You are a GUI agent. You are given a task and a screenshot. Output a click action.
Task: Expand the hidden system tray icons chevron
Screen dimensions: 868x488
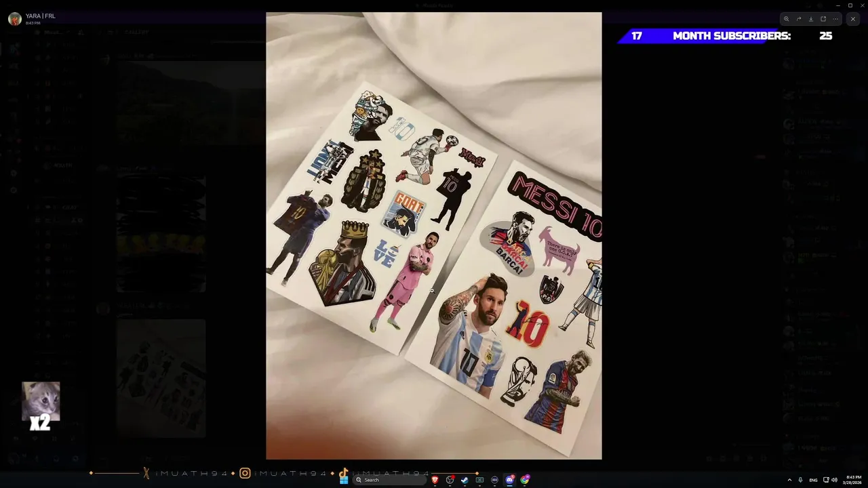pos(789,480)
